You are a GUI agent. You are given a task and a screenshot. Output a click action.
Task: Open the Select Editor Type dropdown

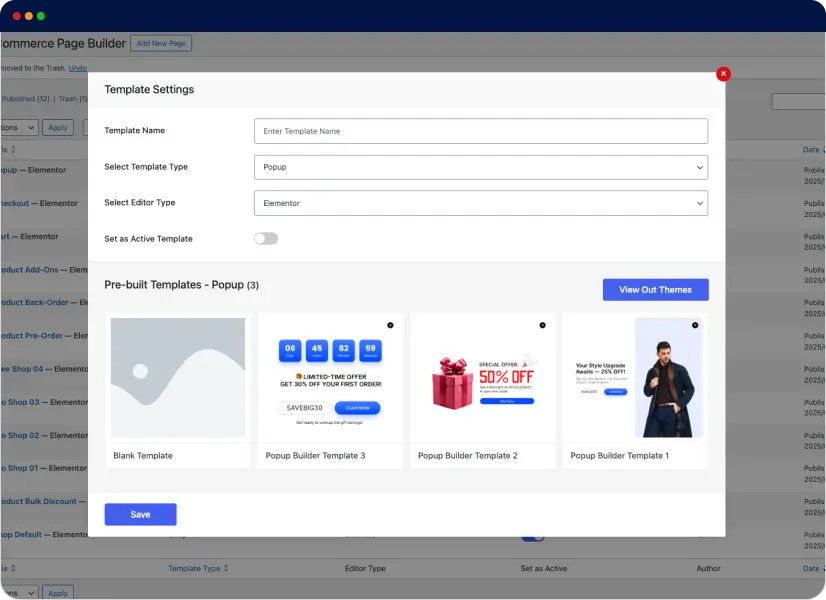[x=480, y=203]
